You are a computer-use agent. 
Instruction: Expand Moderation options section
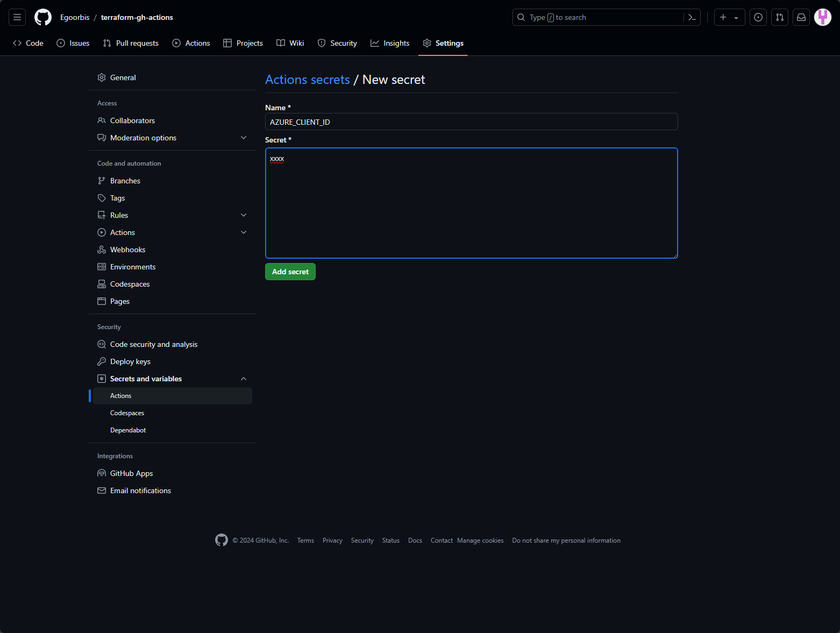[244, 138]
